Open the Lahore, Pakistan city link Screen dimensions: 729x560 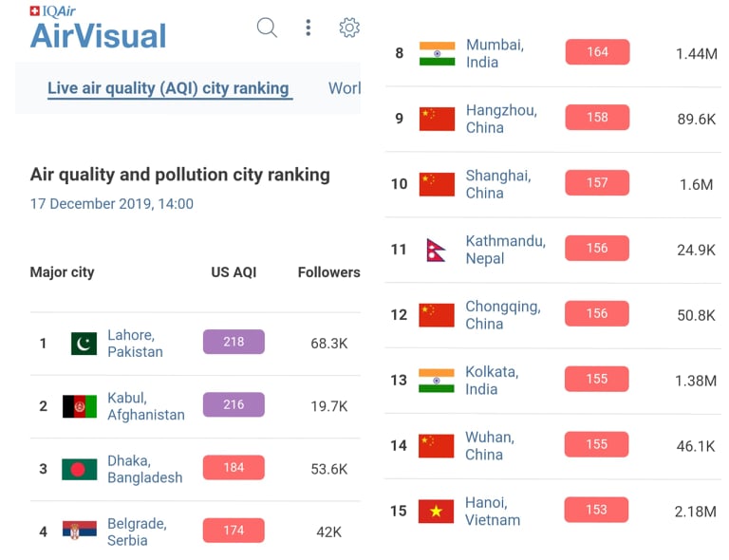[135, 344]
